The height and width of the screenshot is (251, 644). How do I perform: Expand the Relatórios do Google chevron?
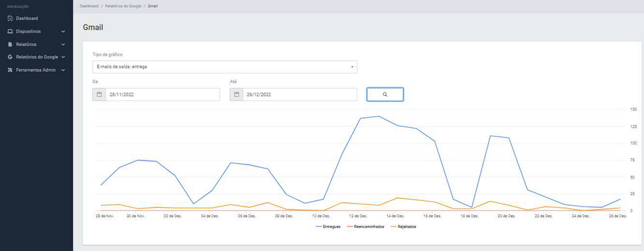pyautogui.click(x=63, y=57)
